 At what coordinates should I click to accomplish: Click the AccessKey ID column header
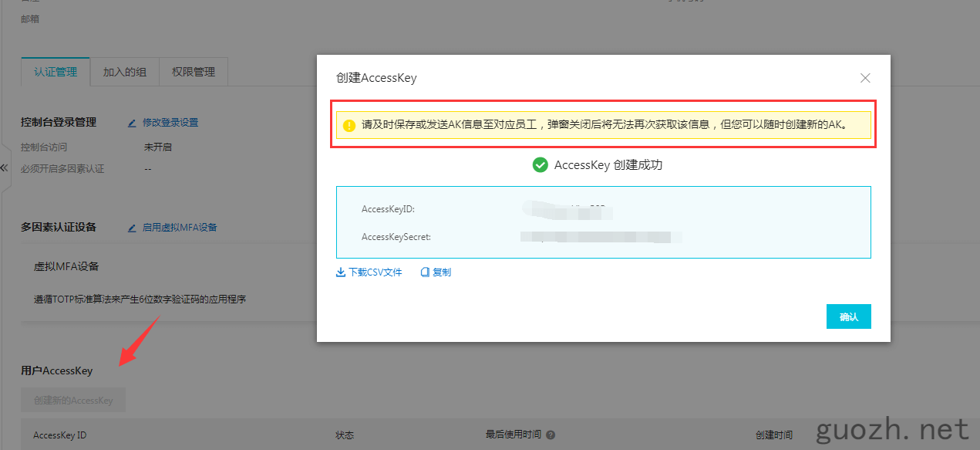(x=60, y=435)
